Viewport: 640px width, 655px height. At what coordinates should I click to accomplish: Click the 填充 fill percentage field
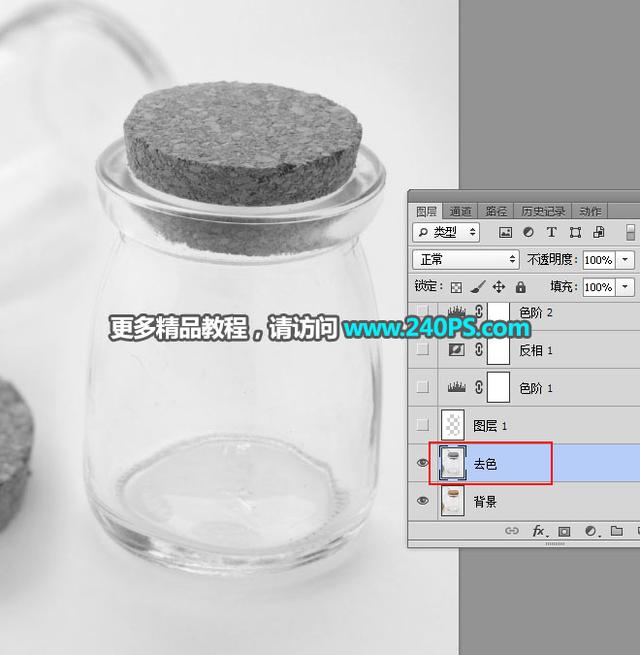point(598,287)
